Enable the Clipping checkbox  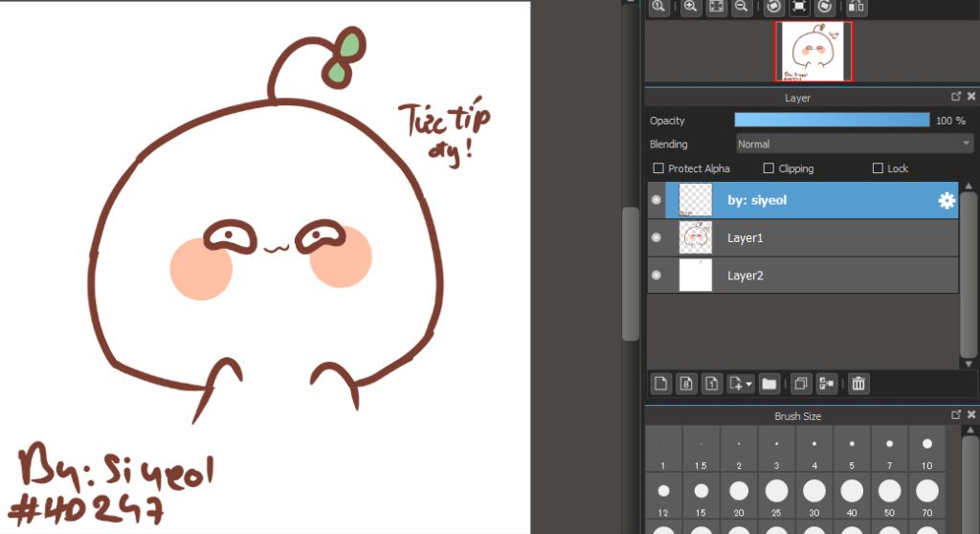point(768,168)
